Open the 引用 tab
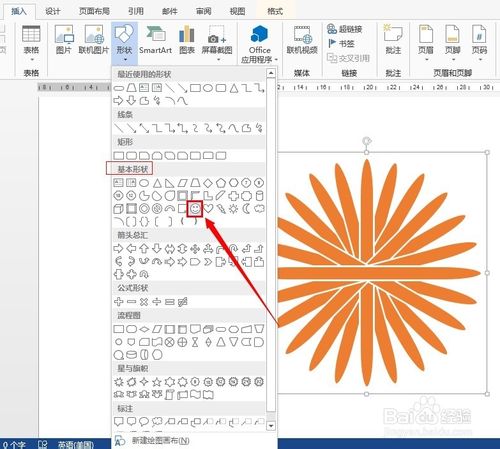 pos(136,11)
